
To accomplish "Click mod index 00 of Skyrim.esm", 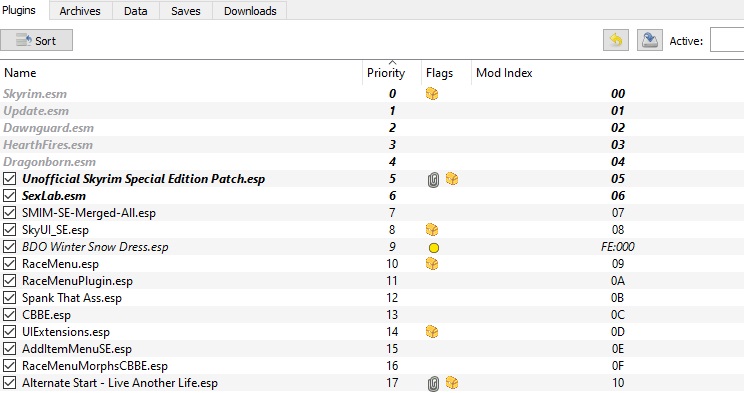I will [x=618, y=94].
